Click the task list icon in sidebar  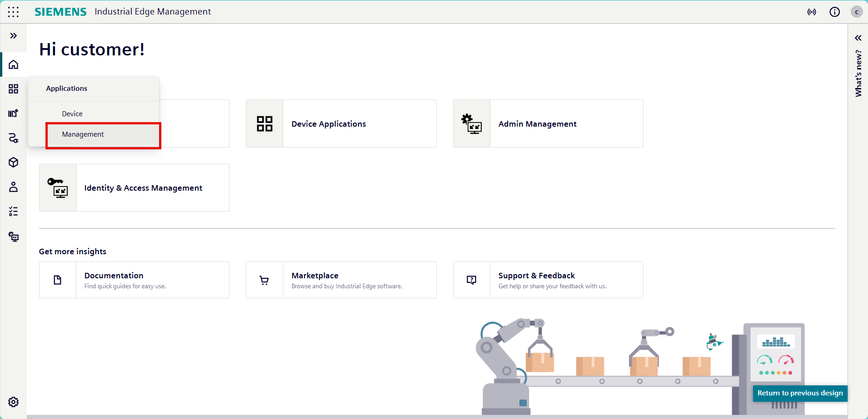click(x=14, y=211)
